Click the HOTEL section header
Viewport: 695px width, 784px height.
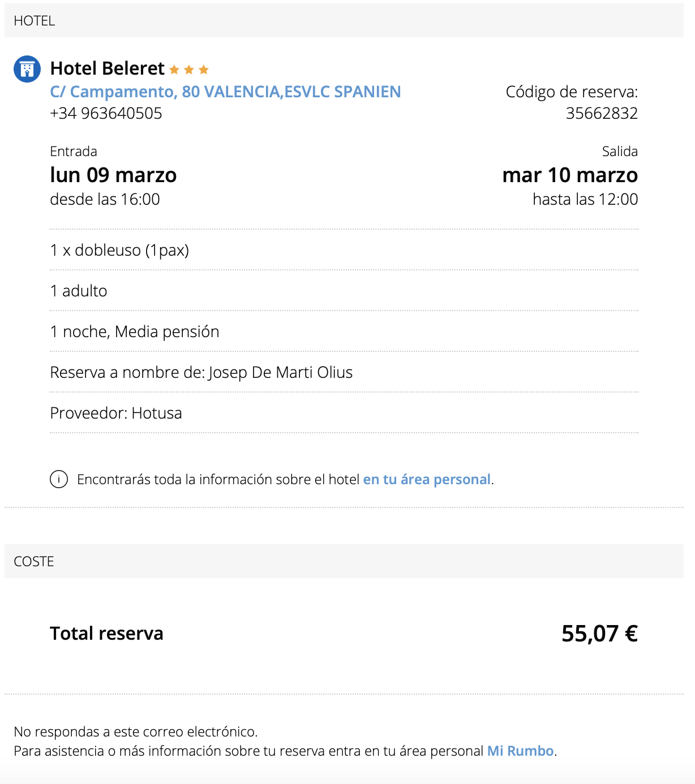[x=344, y=20]
